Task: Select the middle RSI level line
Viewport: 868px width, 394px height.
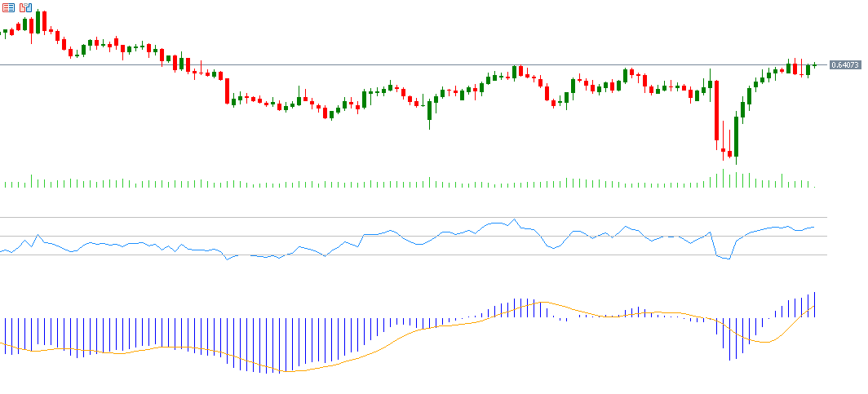Action: 408,237
